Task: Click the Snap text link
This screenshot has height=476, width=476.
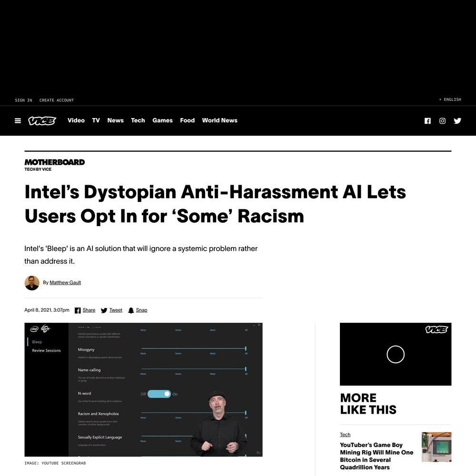Action: click(141, 310)
